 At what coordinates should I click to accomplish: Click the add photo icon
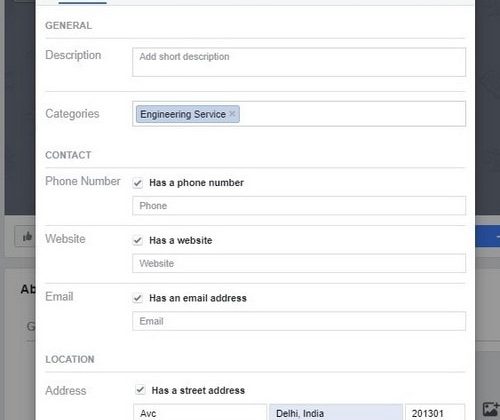pyautogui.click(x=491, y=409)
